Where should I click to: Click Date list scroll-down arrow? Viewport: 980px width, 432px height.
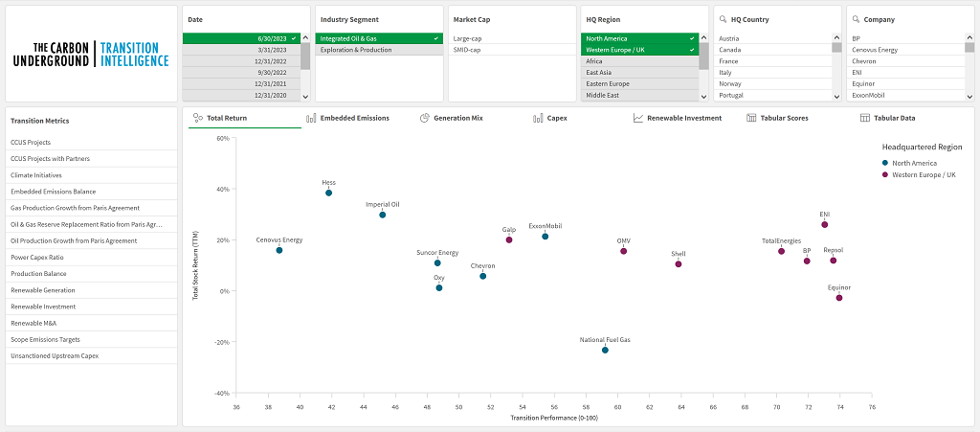[305, 97]
